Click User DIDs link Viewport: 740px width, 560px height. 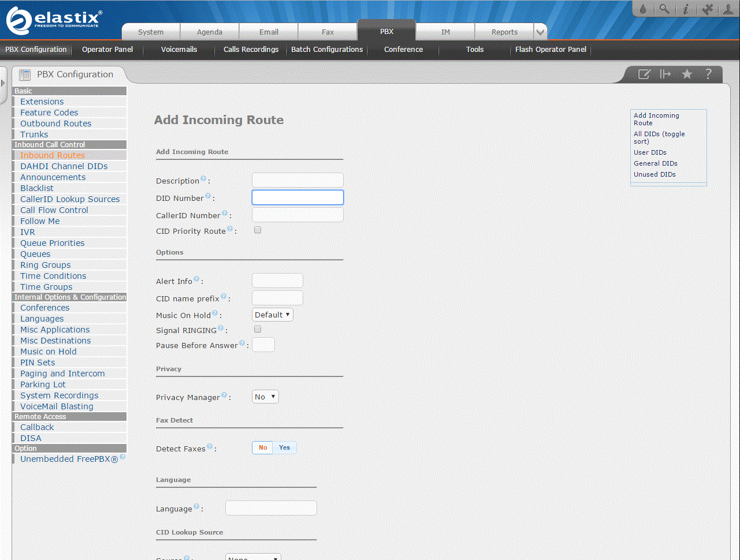click(650, 152)
